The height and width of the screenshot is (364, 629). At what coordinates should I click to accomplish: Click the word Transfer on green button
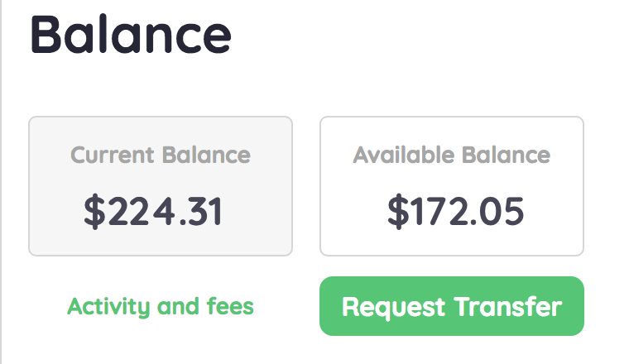pyautogui.click(x=508, y=307)
